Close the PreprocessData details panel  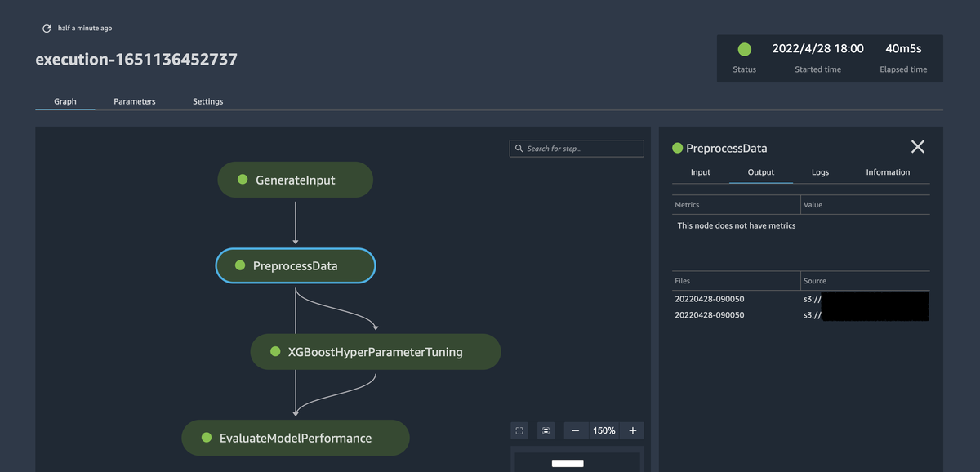(917, 147)
